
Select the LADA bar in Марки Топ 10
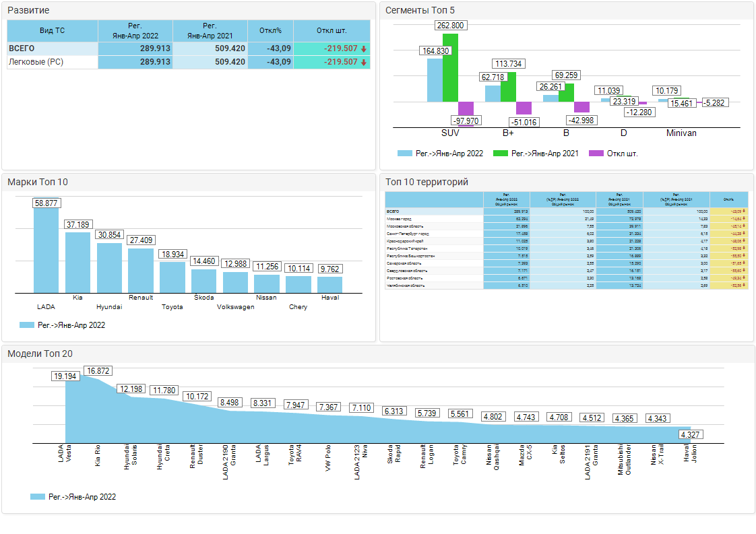[x=46, y=251]
